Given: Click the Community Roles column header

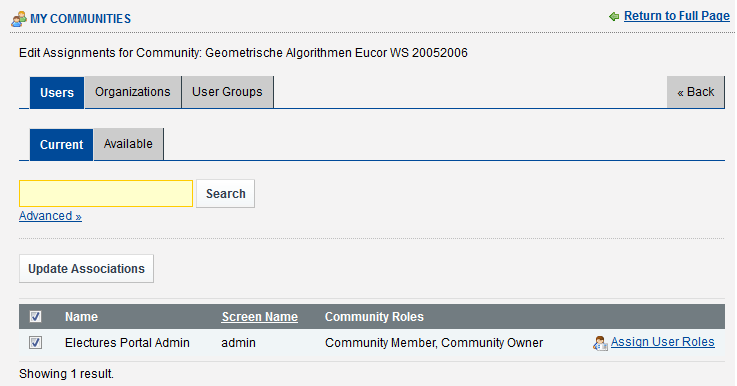Looking at the screenshot, I should [x=374, y=317].
